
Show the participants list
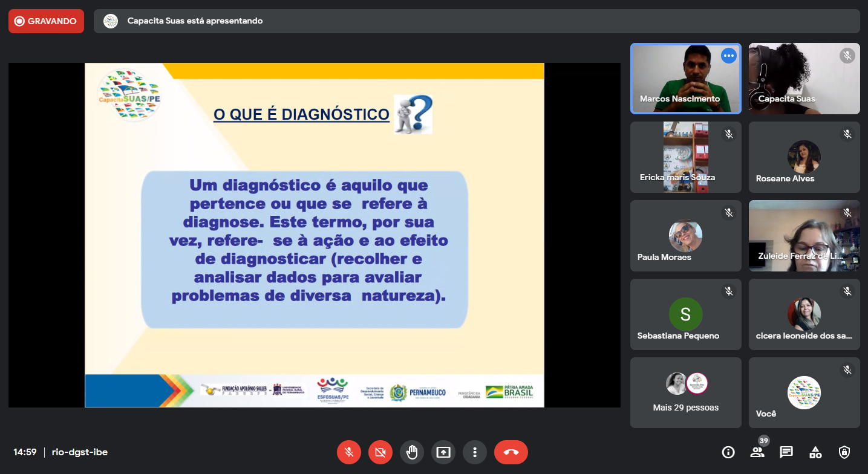[757, 452]
